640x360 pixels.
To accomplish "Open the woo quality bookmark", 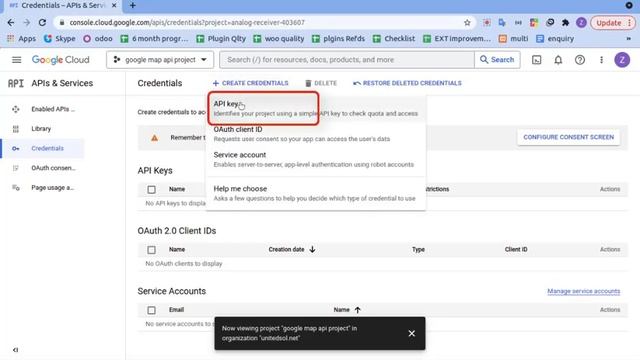I will (x=278, y=39).
